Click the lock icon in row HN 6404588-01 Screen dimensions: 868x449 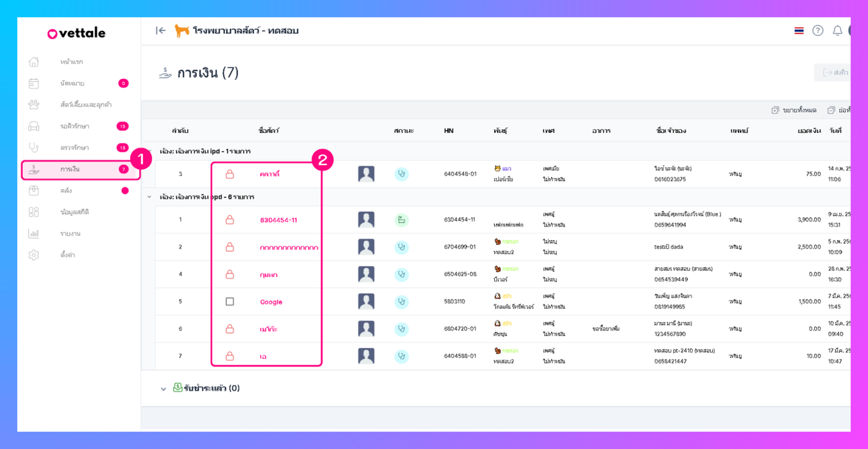coord(230,356)
